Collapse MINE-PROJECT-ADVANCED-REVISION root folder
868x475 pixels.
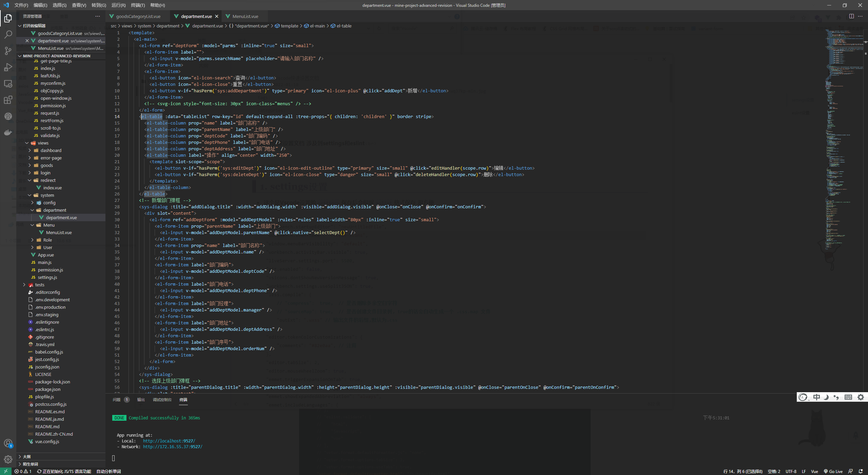click(20, 56)
